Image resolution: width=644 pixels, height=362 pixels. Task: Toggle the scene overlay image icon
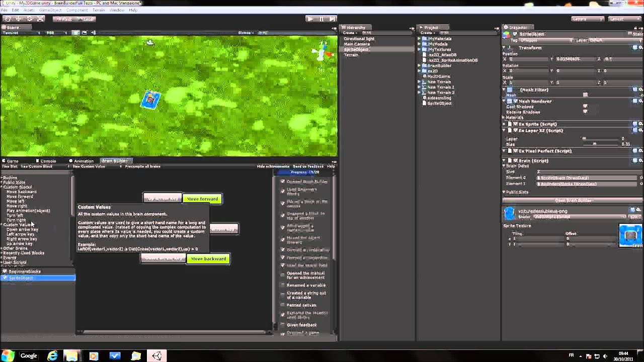click(x=84, y=33)
